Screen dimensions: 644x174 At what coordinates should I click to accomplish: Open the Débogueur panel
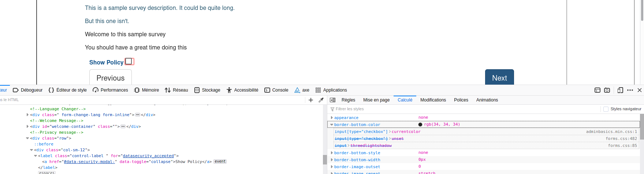point(28,90)
